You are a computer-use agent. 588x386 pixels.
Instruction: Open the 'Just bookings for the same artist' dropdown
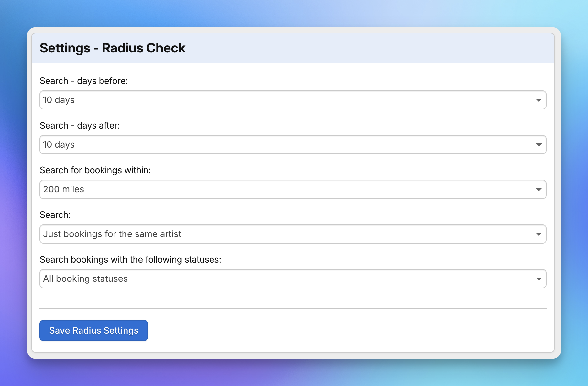point(293,234)
